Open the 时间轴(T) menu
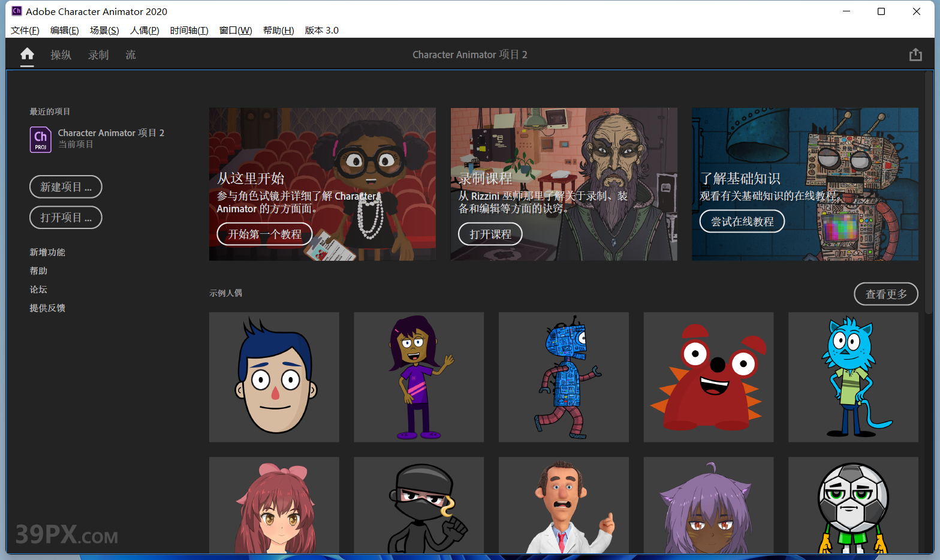Viewport: 940px width, 560px height. click(x=189, y=30)
